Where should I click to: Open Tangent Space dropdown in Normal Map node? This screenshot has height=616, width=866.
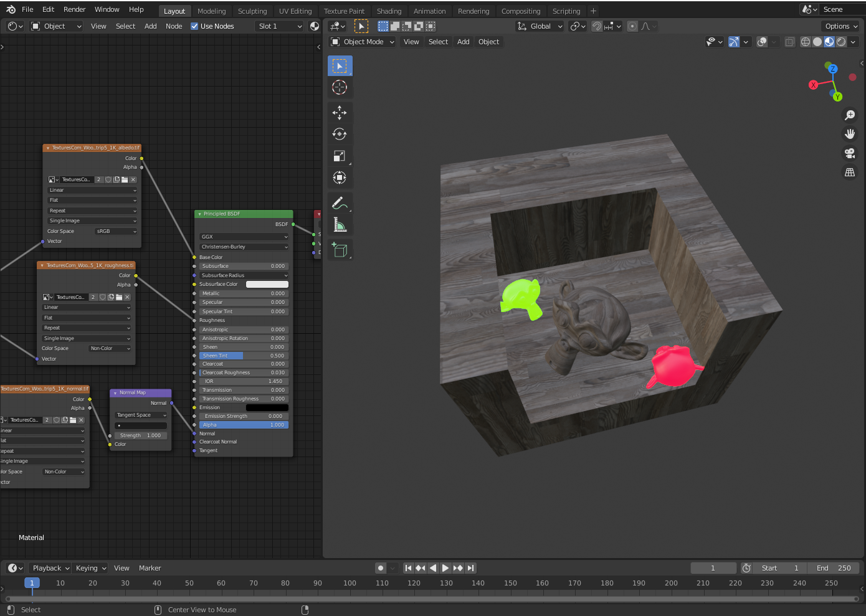pyautogui.click(x=141, y=415)
